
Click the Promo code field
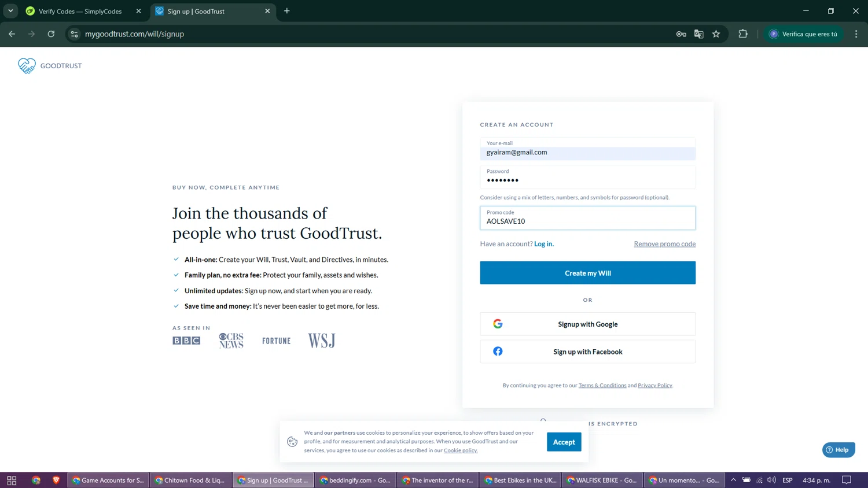pos(587,218)
